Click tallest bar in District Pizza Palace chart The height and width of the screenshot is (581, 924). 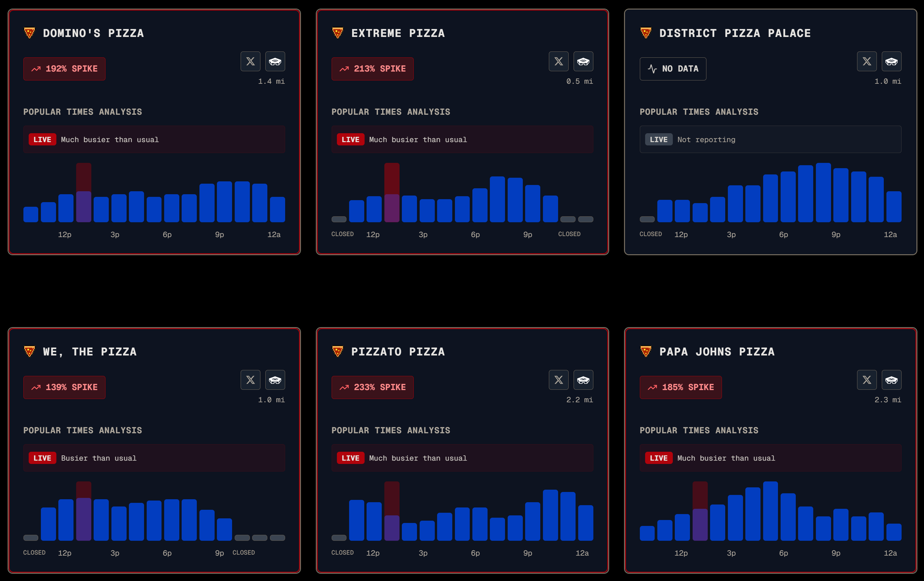[823, 193]
